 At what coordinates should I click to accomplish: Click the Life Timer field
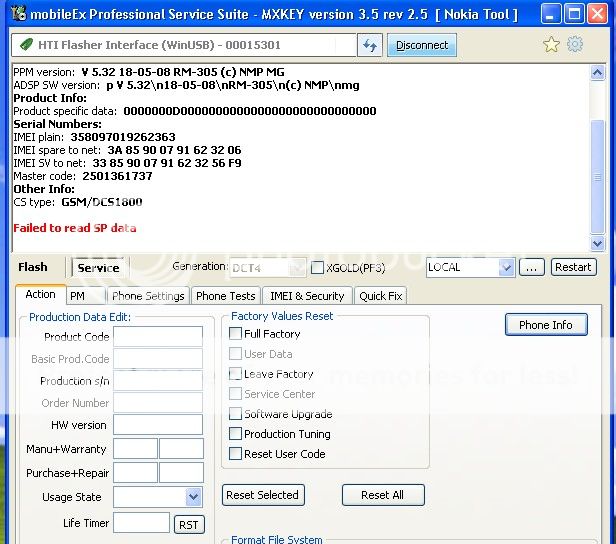(141, 523)
